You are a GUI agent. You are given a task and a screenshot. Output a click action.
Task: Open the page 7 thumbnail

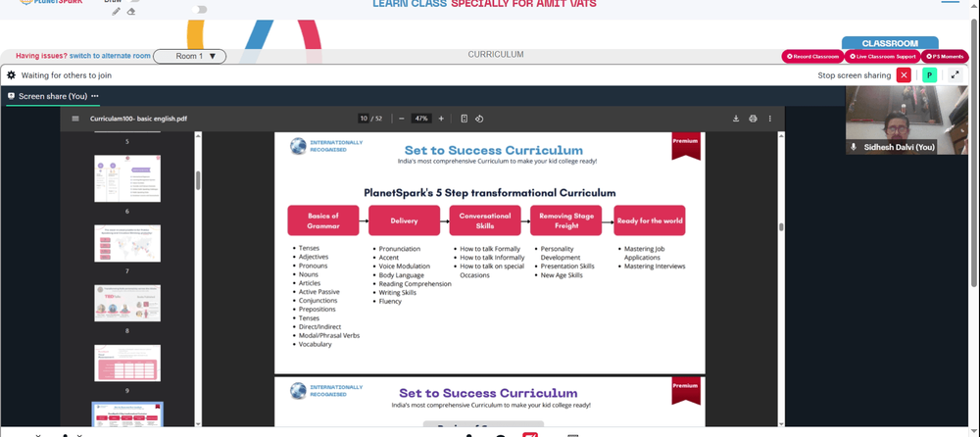click(127, 243)
